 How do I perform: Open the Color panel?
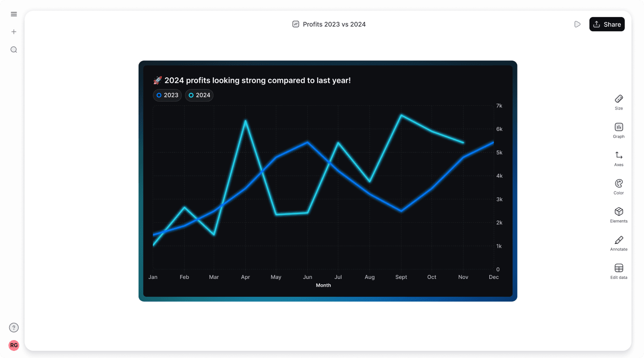pyautogui.click(x=619, y=186)
